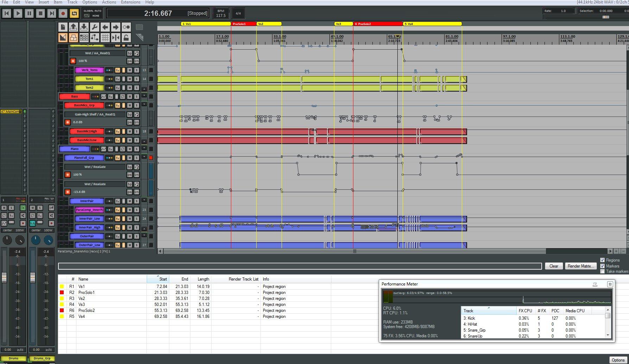Collapse the PianoFull_Grp folder arrow
Image resolution: width=629 pixels, height=364 pixels.
coord(144,157)
